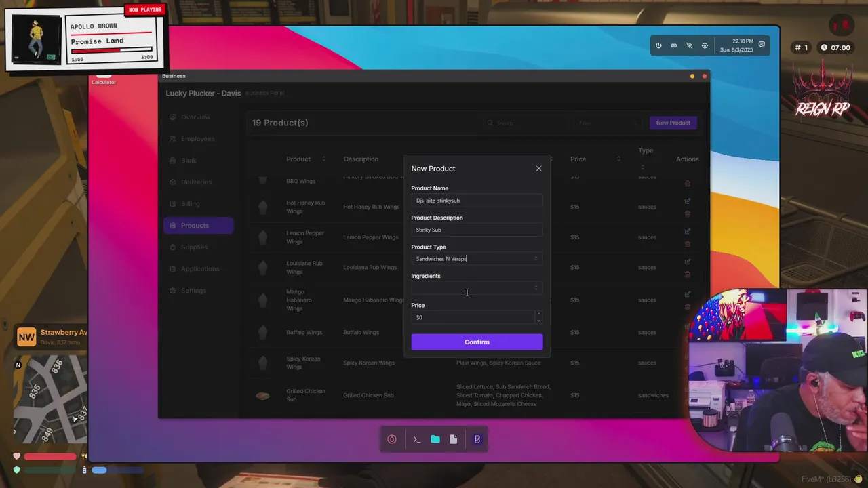Click the 19 Product(s) heading
This screenshot has height=488, width=868.
[280, 123]
